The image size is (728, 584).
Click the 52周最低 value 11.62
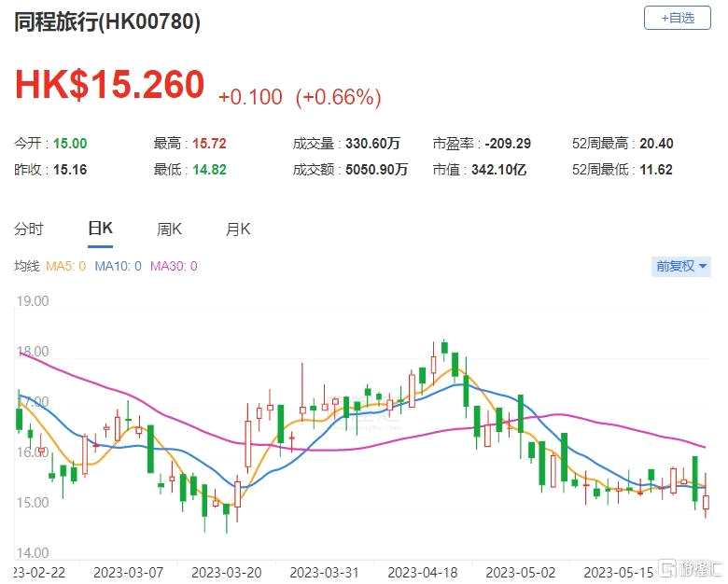click(656, 170)
